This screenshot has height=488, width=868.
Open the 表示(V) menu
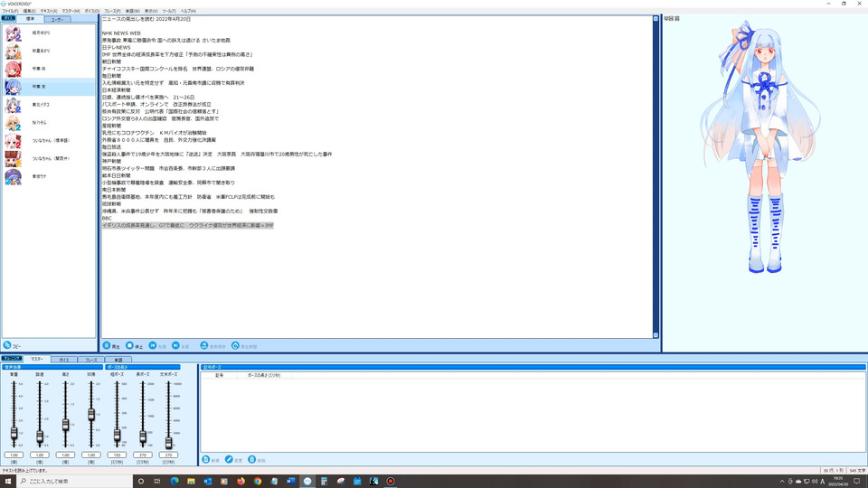tap(151, 11)
